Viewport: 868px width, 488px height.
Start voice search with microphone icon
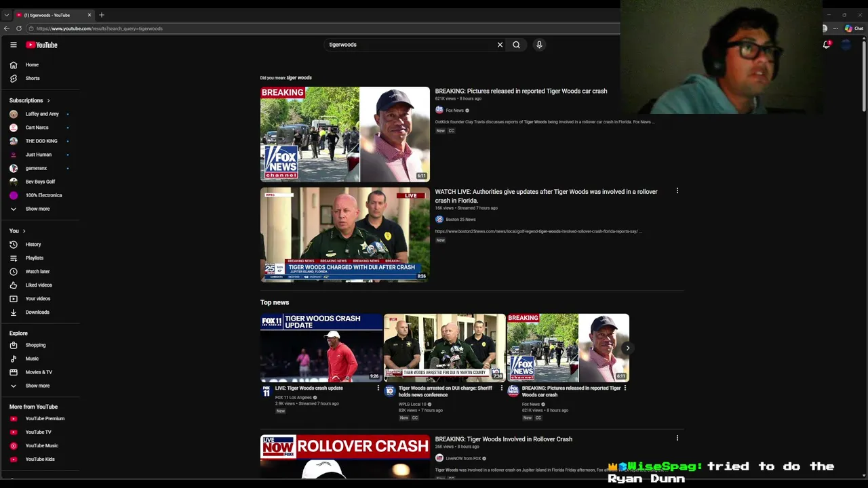539,45
